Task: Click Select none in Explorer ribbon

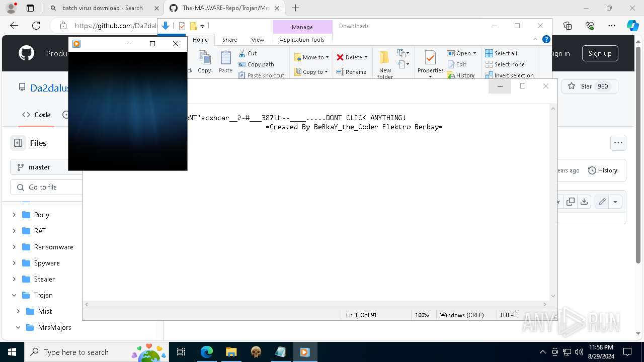Action: point(505,64)
